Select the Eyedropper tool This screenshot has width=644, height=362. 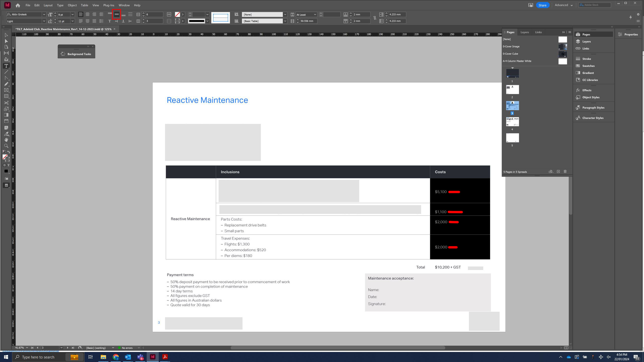tap(6, 134)
